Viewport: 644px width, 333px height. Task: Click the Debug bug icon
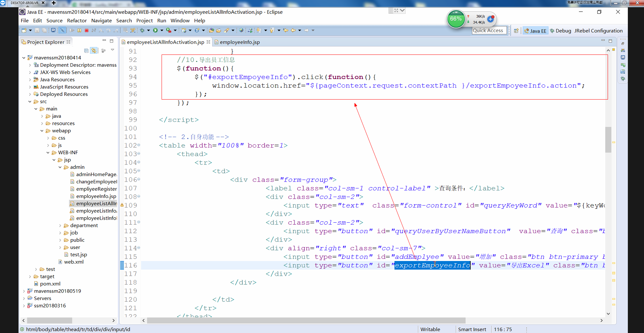click(x=142, y=30)
